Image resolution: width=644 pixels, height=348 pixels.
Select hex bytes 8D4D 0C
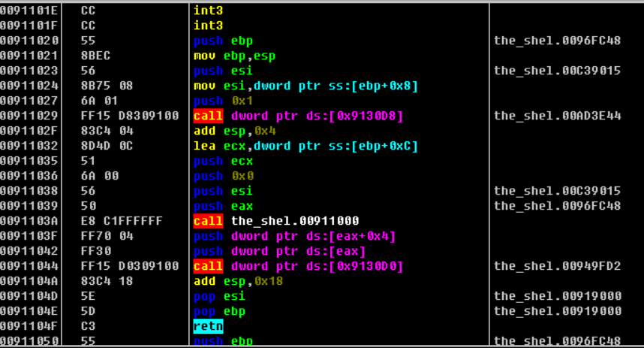[107, 146]
